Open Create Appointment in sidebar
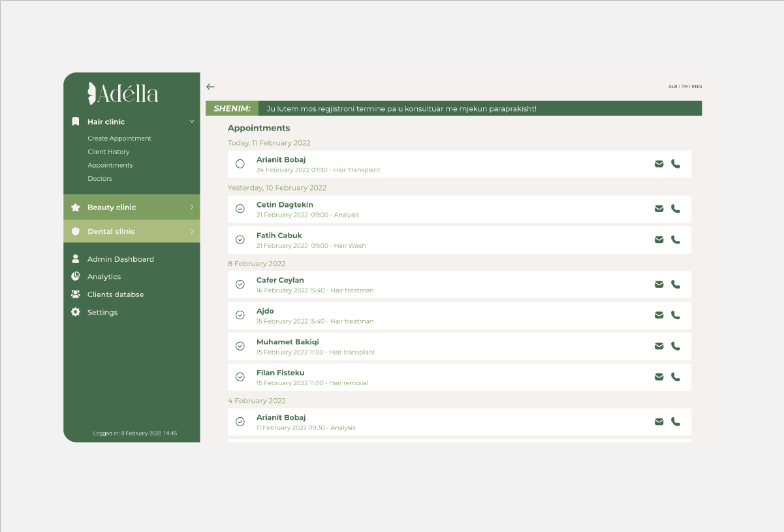The width and height of the screenshot is (784, 532). point(119,138)
